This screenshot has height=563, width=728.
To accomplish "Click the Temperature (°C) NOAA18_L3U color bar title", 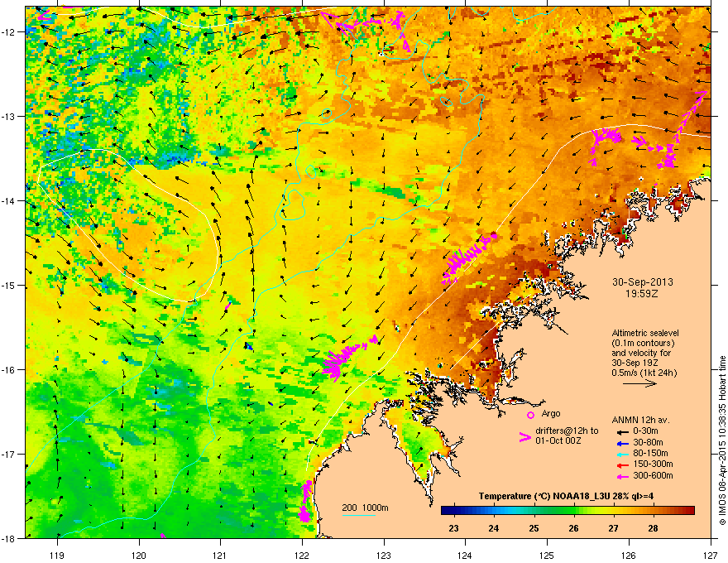I will [566, 497].
